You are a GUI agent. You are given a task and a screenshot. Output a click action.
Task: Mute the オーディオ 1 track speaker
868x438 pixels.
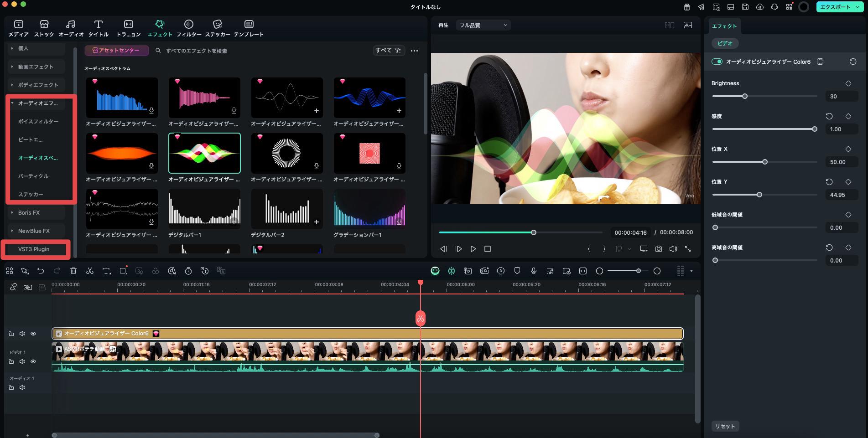click(22, 387)
